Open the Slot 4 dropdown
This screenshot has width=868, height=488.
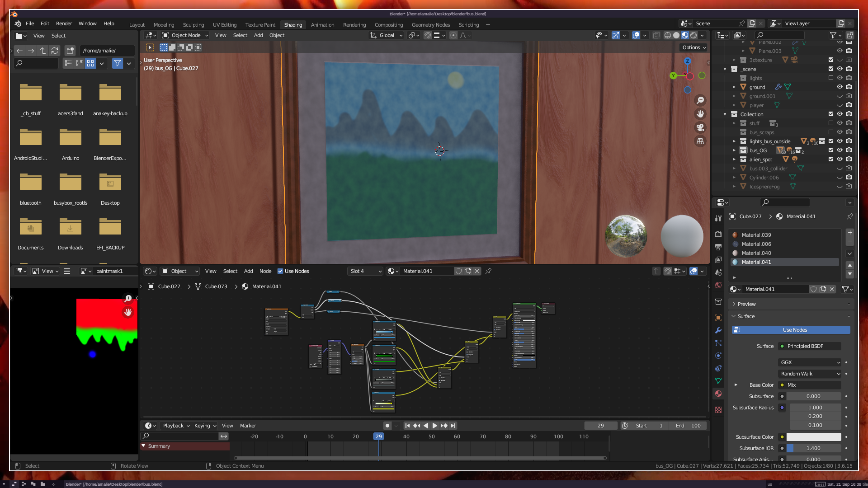tap(366, 271)
